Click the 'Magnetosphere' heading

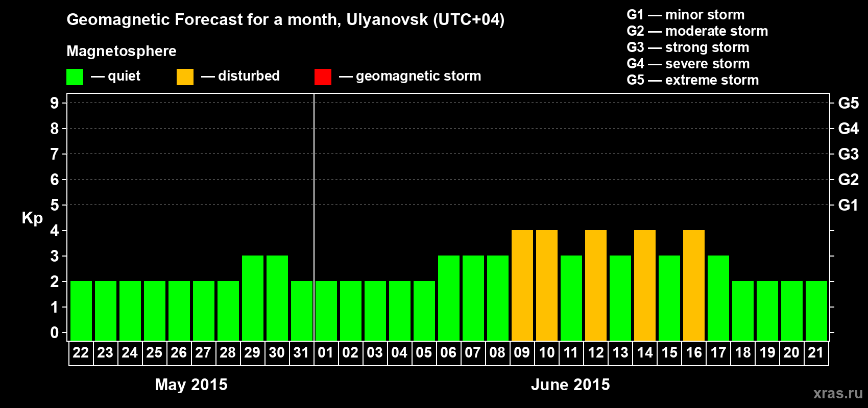coord(122,51)
